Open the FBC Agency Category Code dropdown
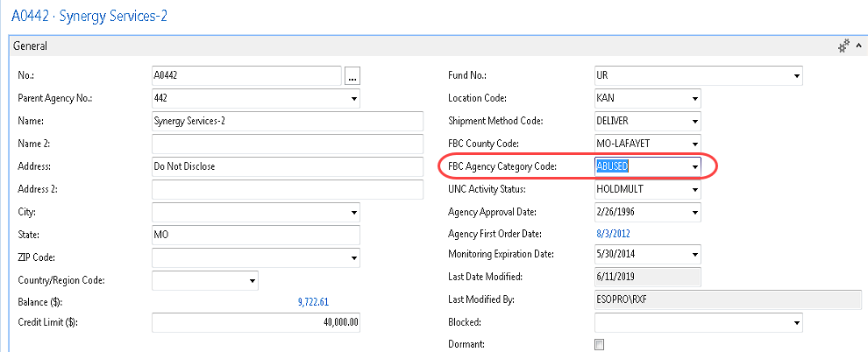The image size is (868, 352). point(694,166)
